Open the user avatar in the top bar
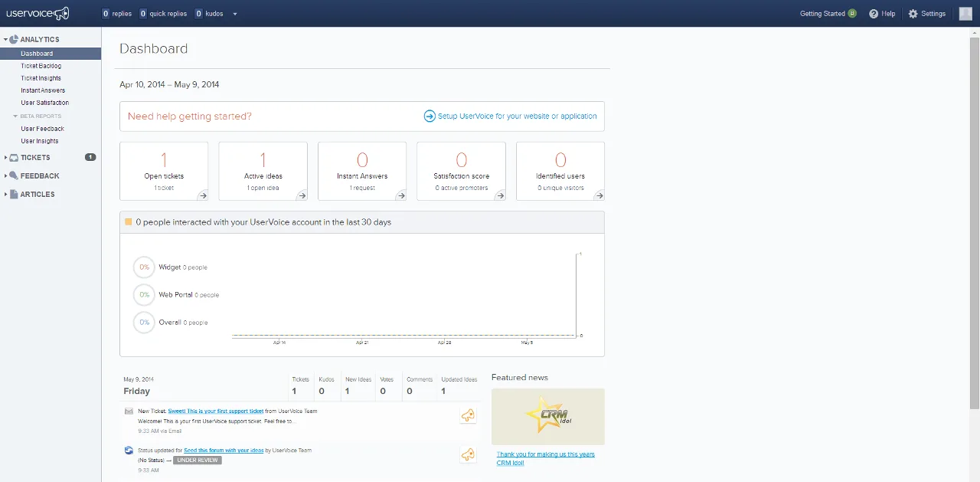 [x=965, y=13]
